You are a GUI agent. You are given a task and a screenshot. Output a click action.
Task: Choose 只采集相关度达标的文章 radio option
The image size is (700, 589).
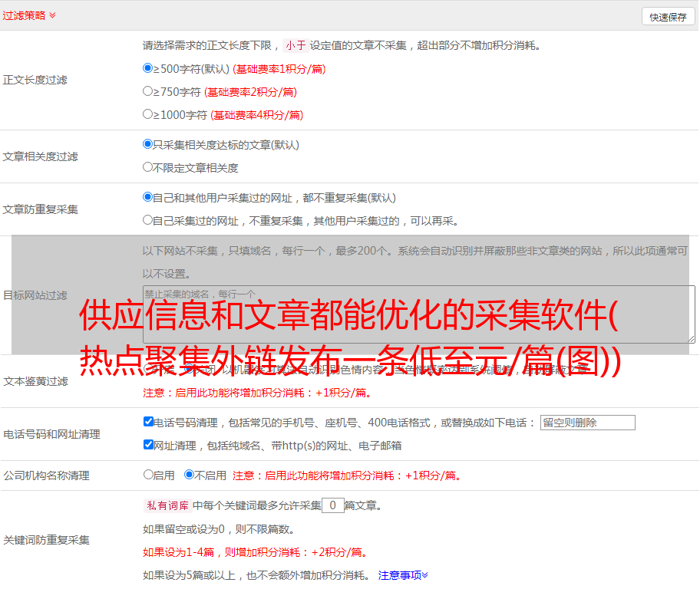(147, 144)
